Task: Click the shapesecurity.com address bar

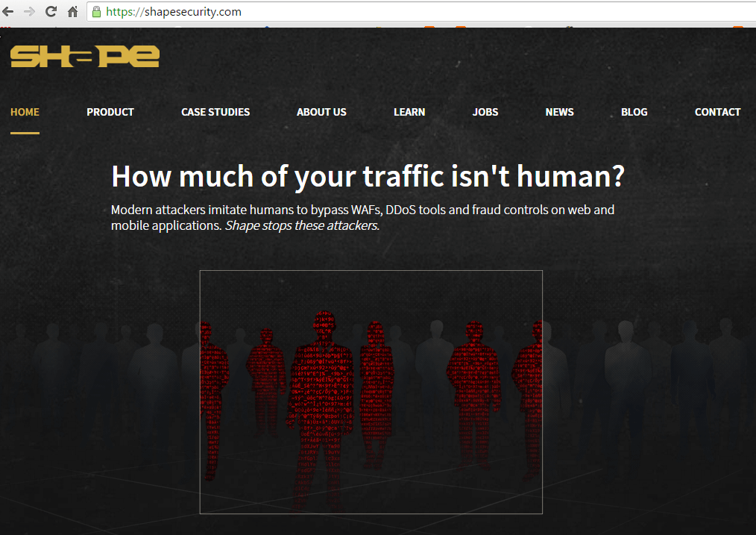Action: 373,12
